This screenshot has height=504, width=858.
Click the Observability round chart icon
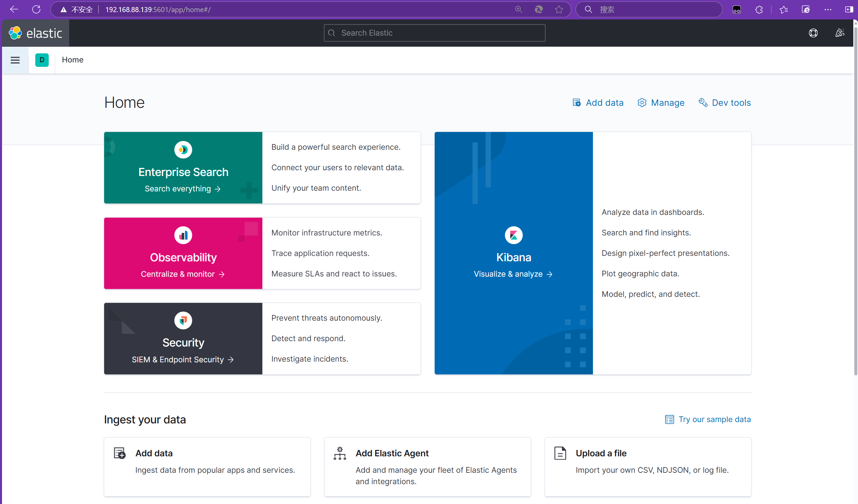tap(183, 235)
